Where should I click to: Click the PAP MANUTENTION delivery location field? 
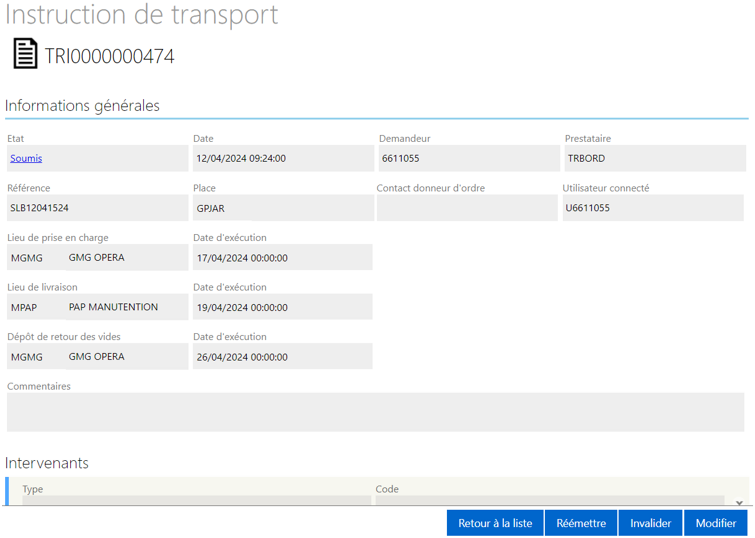(x=127, y=307)
